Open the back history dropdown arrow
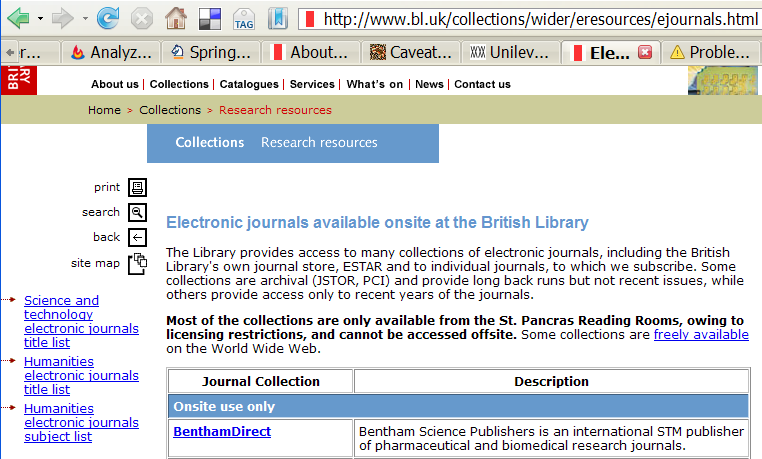Image resolution: width=762 pixels, height=459 pixels. click(x=40, y=18)
